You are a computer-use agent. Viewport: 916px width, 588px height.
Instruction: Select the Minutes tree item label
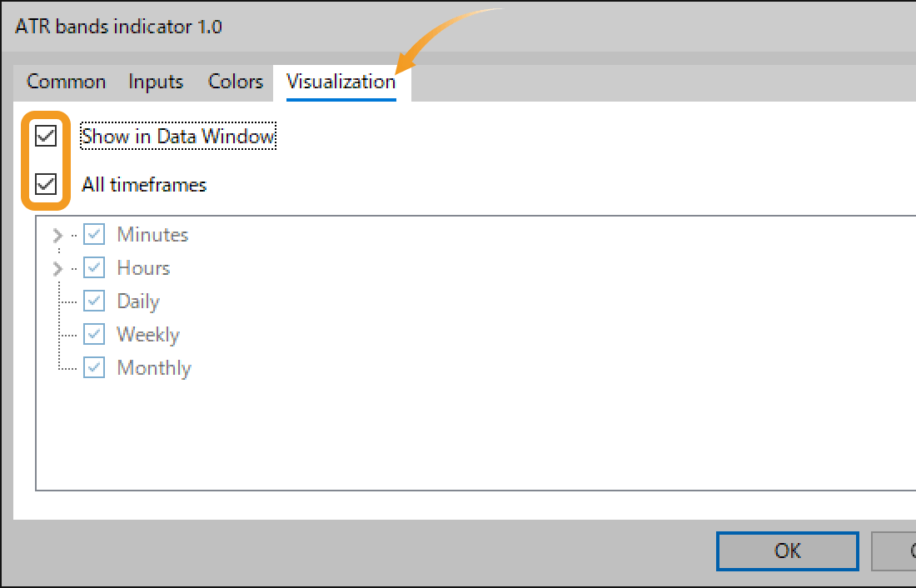click(152, 234)
